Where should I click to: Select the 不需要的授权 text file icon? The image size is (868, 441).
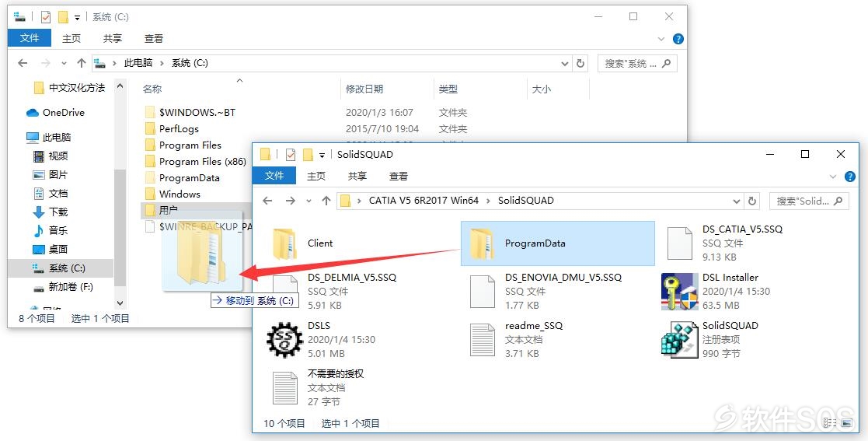285,388
